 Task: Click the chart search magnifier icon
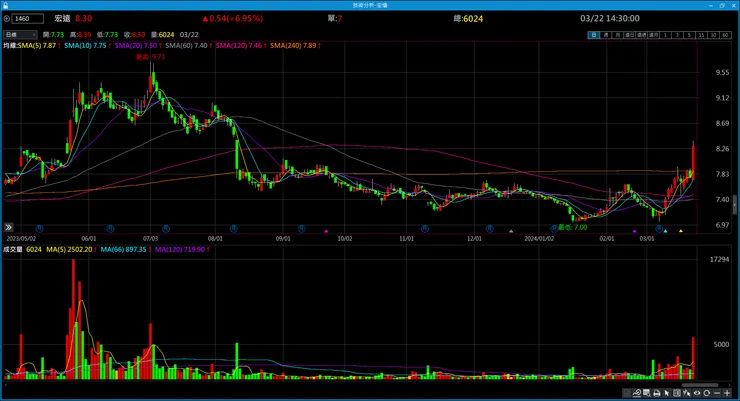click(647, 393)
